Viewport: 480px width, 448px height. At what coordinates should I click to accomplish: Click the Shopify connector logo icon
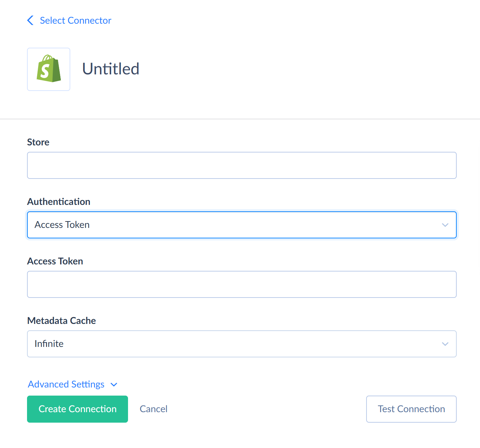tap(48, 69)
